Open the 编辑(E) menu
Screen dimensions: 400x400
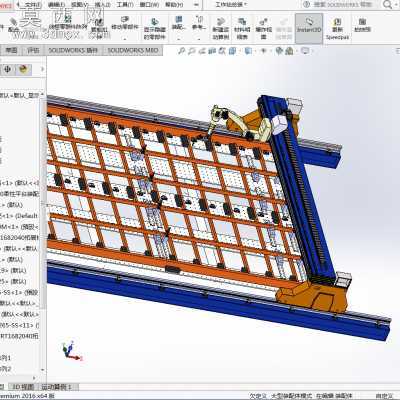[56, 4]
